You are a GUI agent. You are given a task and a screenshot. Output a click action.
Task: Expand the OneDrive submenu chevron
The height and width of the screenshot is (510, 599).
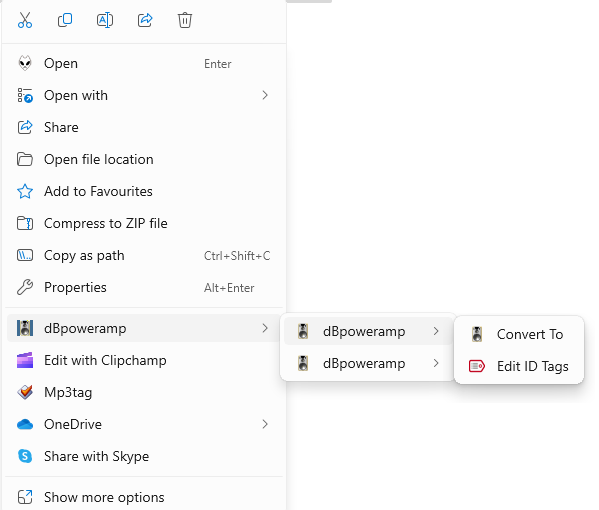click(x=265, y=424)
